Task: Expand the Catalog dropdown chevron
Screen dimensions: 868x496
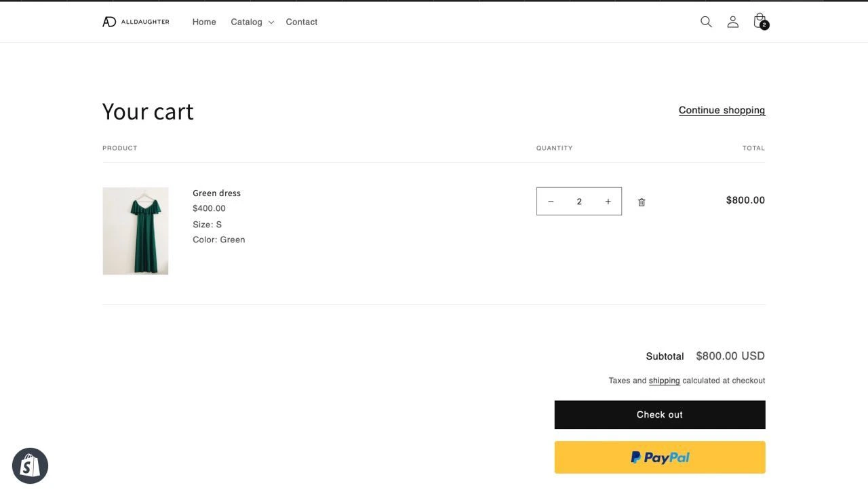Action: 271,22
